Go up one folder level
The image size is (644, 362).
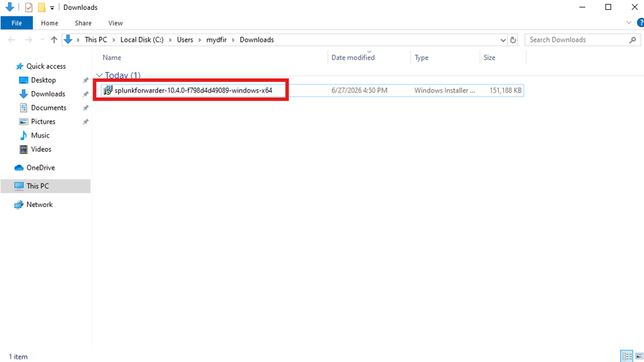click(x=54, y=40)
